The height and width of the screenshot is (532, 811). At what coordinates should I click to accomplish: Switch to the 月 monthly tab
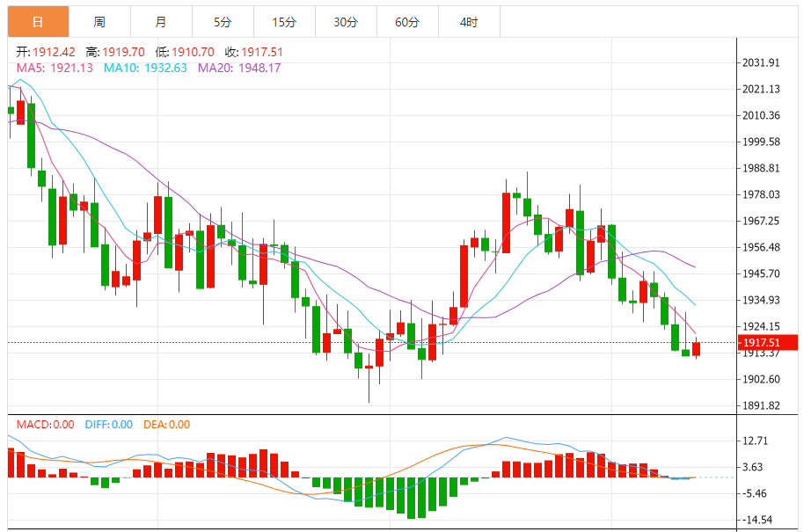(x=161, y=22)
